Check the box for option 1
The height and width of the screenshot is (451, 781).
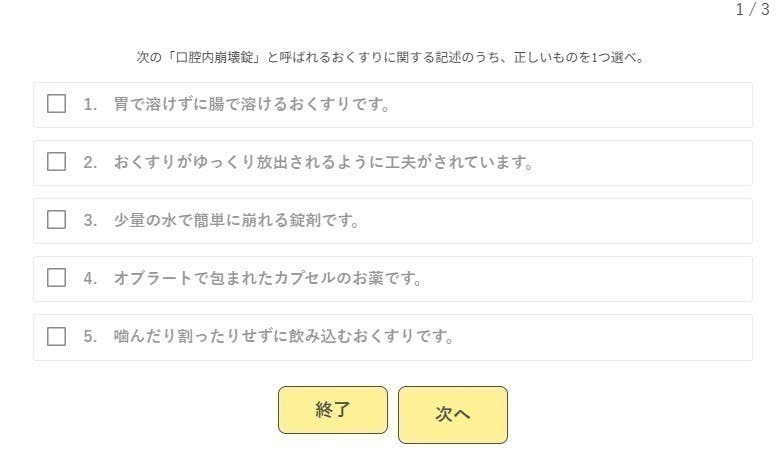pos(57,104)
